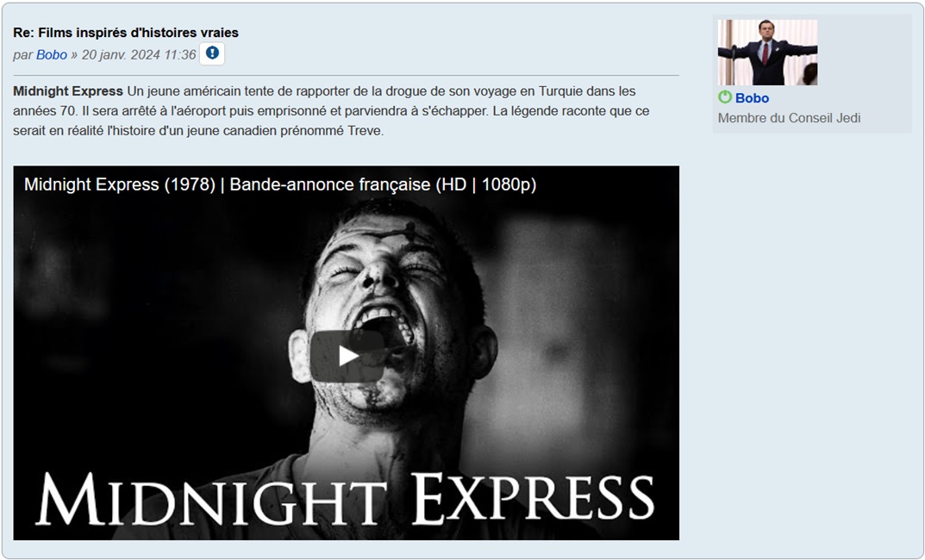This screenshot has height=560, width=925.
Task: Open Bobo's profile from the username under the avatar
Action: [752, 98]
